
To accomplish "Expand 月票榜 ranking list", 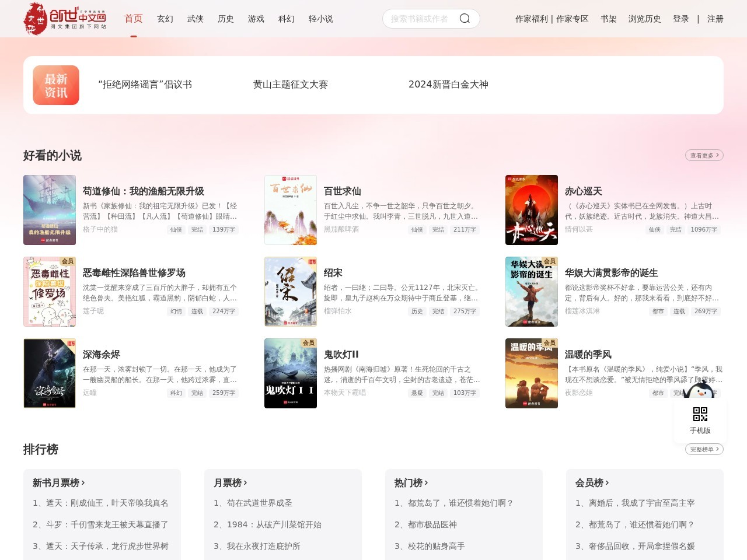I will pyautogui.click(x=230, y=483).
